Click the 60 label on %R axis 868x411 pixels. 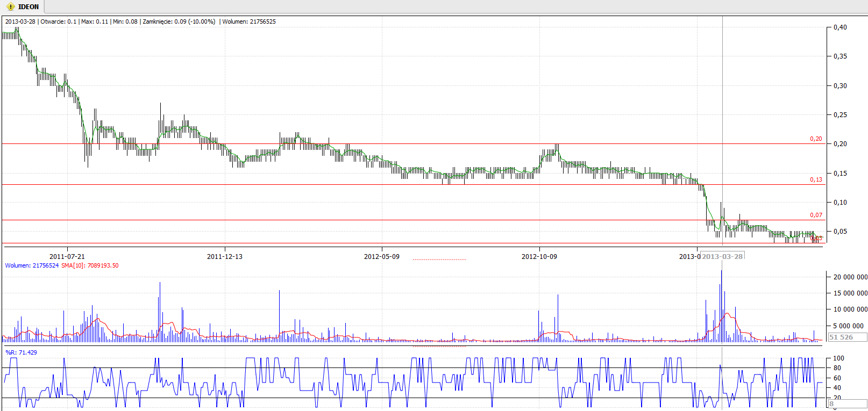pyautogui.click(x=837, y=378)
